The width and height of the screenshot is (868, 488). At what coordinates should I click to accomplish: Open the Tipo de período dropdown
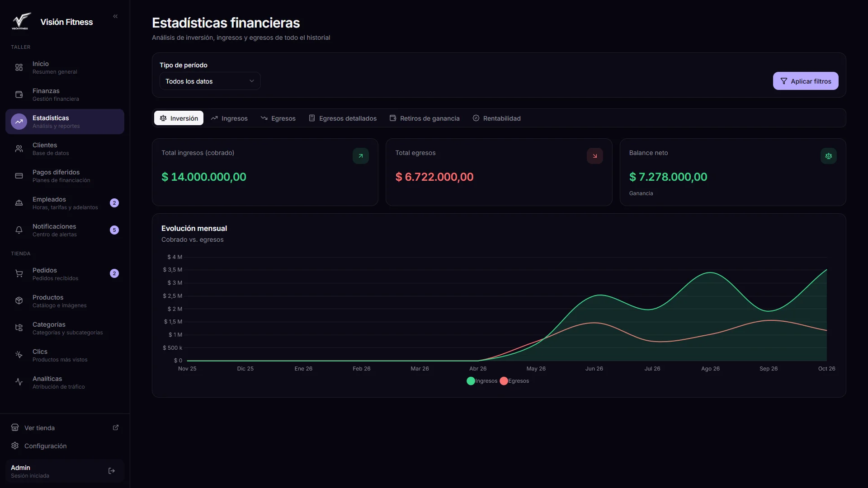click(x=210, y=81)
